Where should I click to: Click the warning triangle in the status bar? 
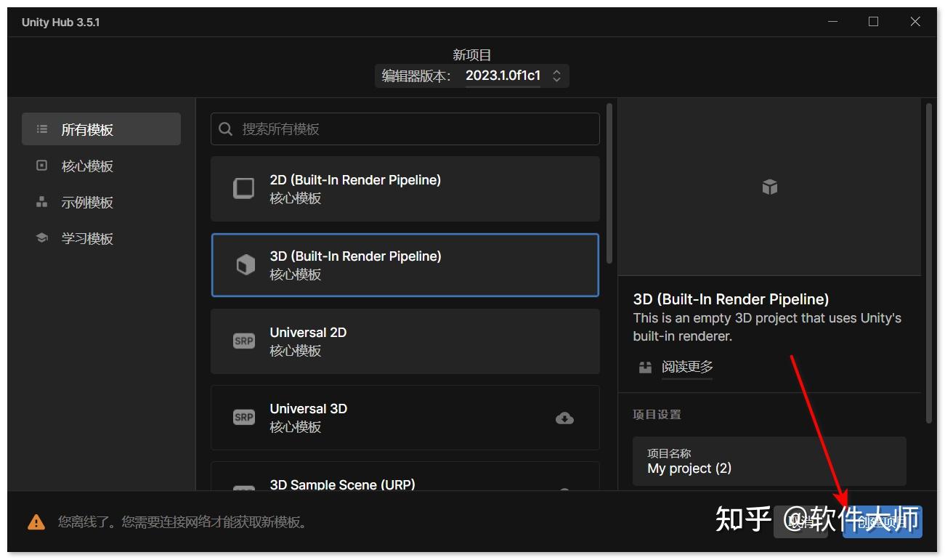36,521
